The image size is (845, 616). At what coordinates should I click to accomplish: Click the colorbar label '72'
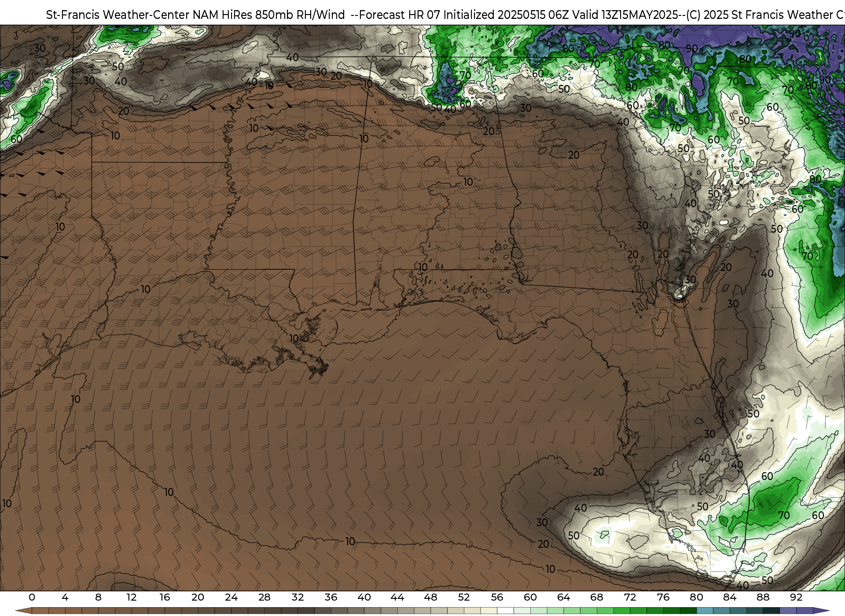coord(630,598)
